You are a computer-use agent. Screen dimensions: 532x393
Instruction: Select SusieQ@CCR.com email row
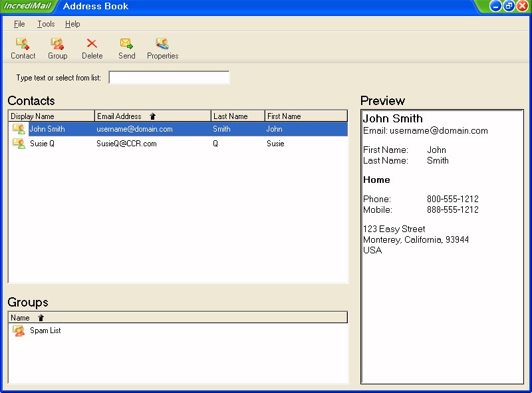pyautogui.click(x=126, y=144)
